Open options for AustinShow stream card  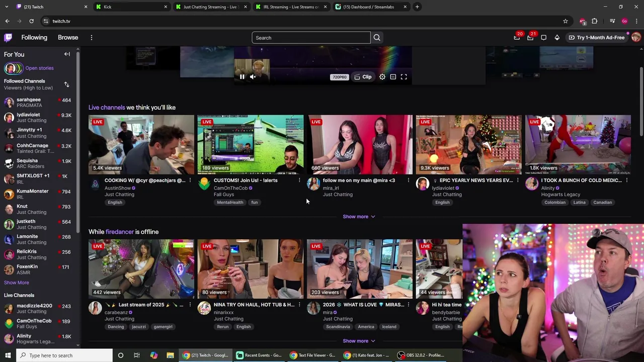(x=190, y=180)
